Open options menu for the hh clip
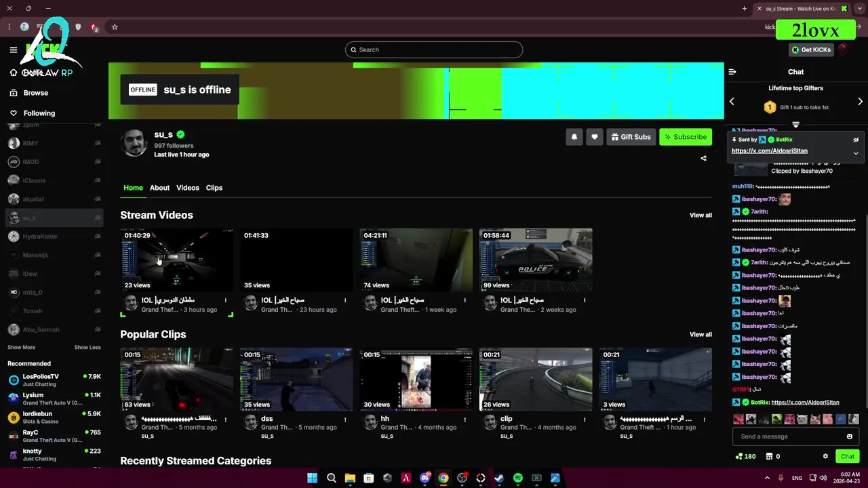 [465, 420]
